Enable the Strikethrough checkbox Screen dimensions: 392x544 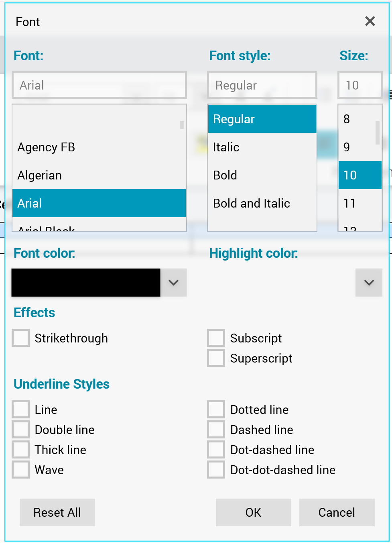[x=21, y=338]
